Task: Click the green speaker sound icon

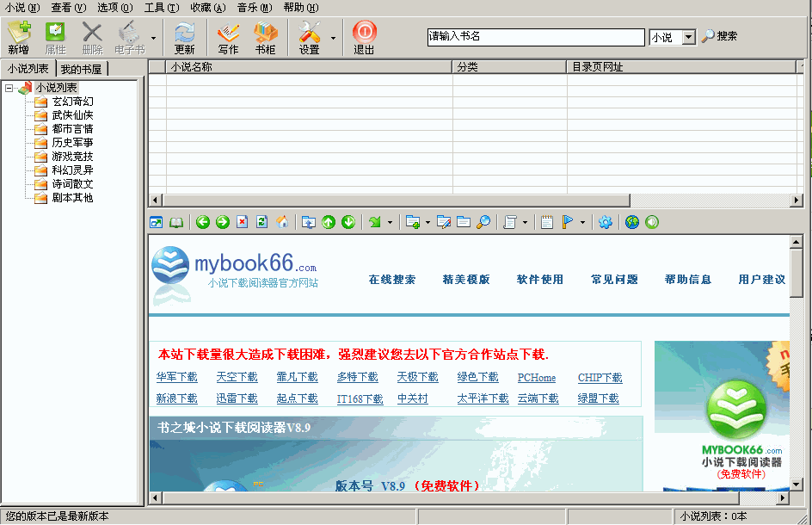Action: click(x=652, y=222)
